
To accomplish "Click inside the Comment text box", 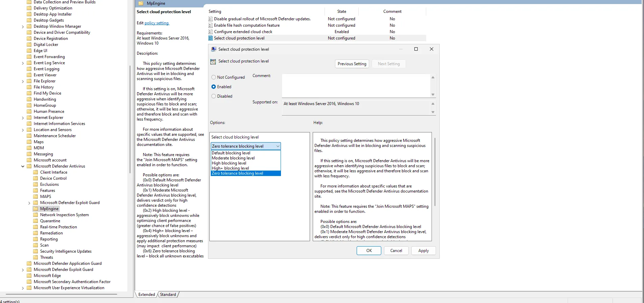I will [x=356, y=85].
